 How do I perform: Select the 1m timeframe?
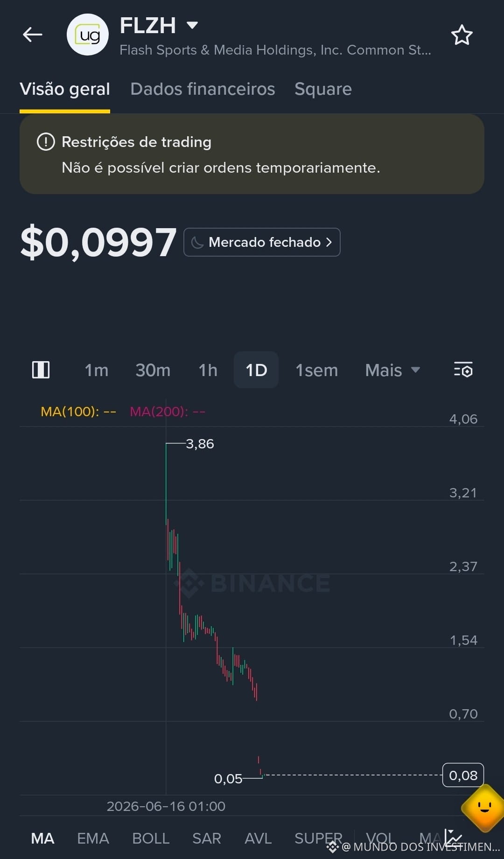(96, 370)
